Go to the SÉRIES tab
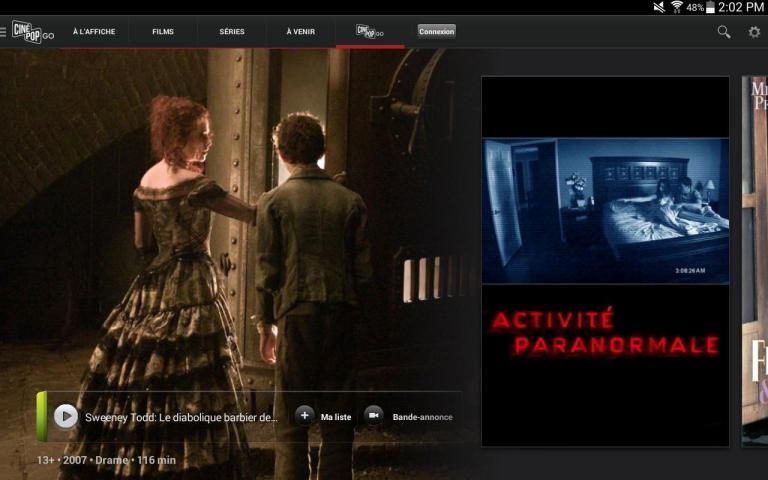768x480 pixels. 232,32
